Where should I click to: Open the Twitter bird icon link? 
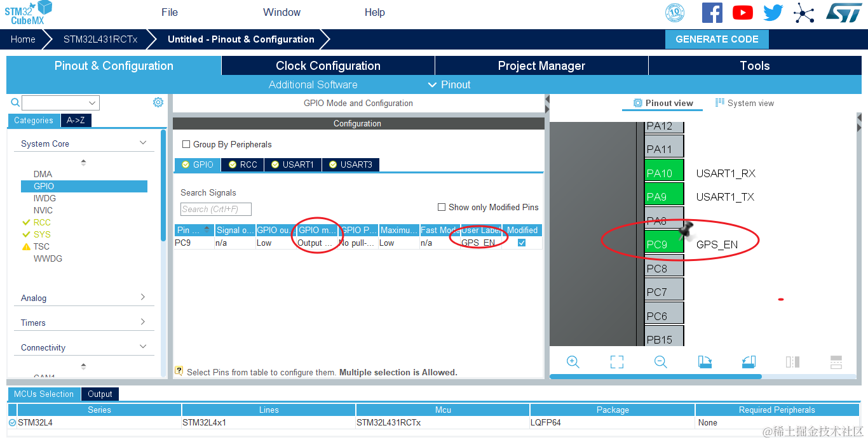coord(773,13)
